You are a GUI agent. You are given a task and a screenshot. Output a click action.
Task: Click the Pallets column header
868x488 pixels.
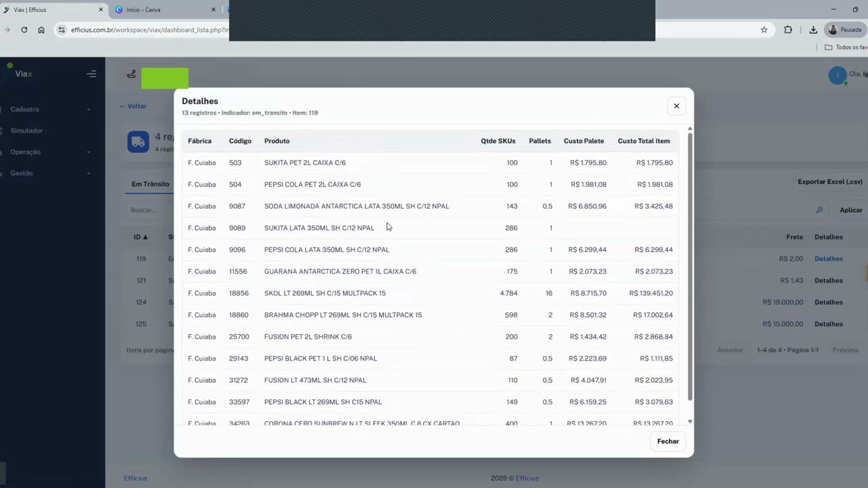click(540, 141)
